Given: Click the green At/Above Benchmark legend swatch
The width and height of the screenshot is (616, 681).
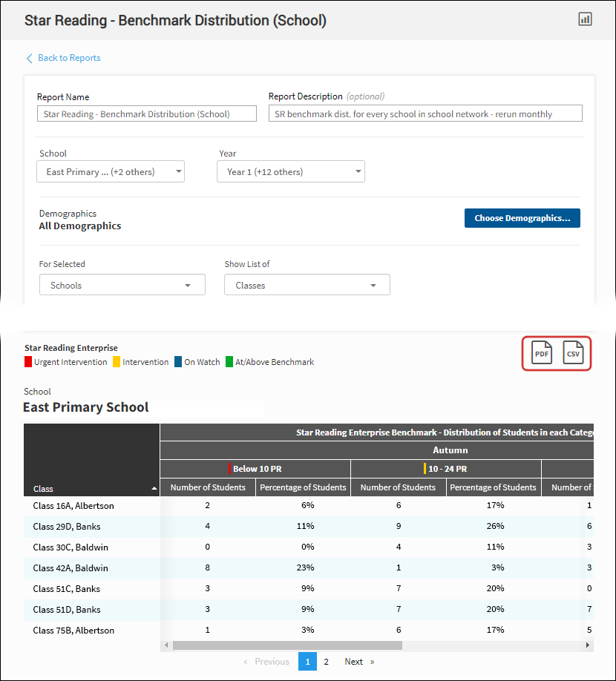Looking at the screenshot, I should point(229,362).
